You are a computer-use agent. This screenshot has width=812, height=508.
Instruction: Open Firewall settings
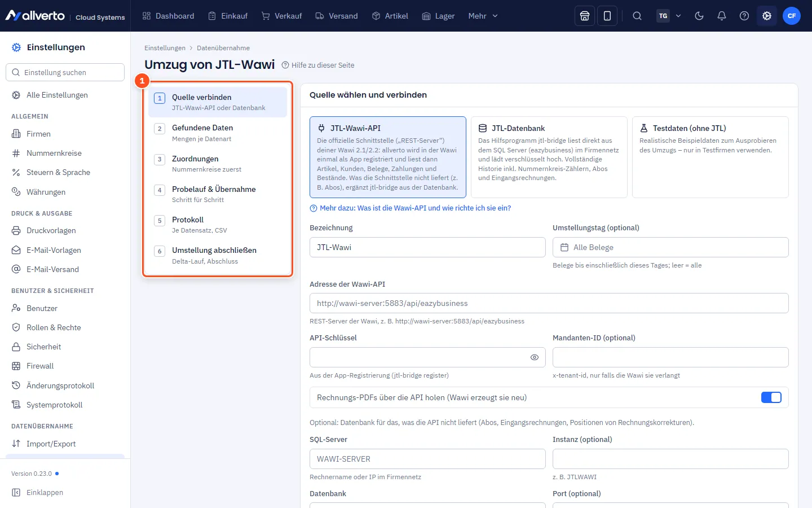coord(65,366)
